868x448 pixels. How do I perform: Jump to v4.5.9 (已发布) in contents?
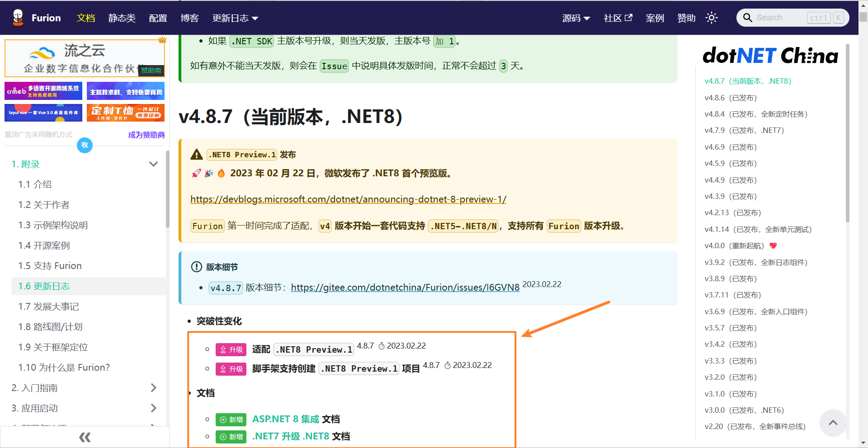click(x=731, y=163)
